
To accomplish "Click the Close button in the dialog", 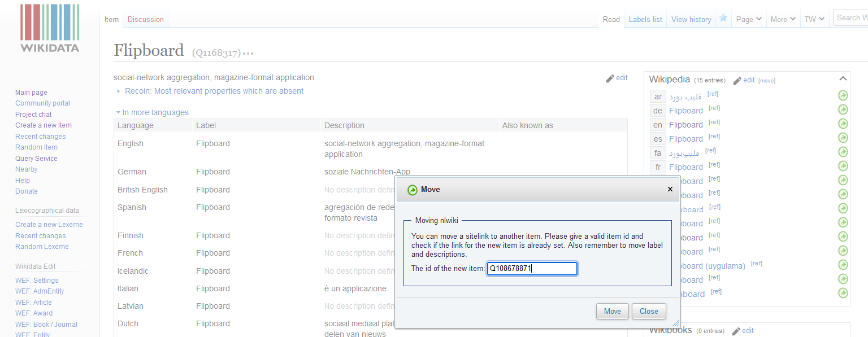I will point(649,311).
